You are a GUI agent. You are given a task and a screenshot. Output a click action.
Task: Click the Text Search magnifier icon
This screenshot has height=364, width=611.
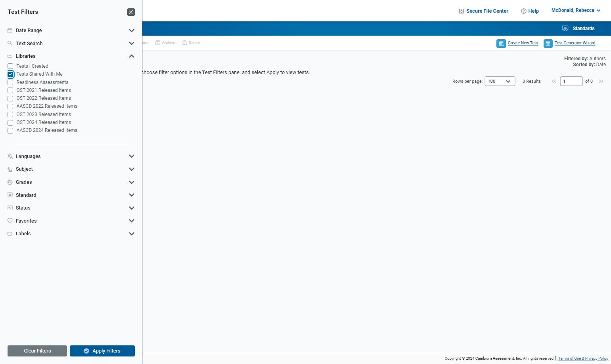click(10, 43)
